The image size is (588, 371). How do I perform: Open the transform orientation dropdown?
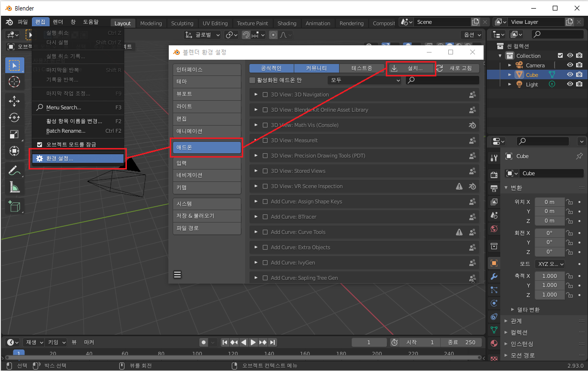pyautogui.click(x=203, y=35)
